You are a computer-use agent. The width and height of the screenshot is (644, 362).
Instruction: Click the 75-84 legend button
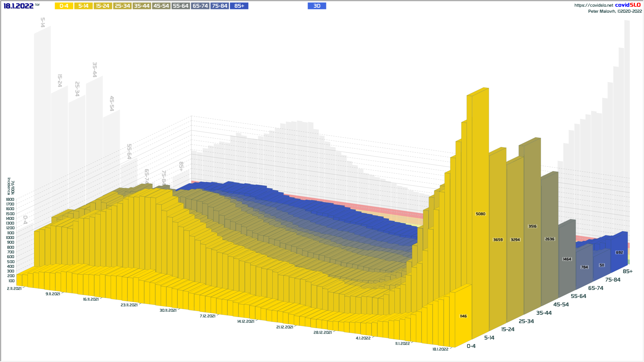[x=220, y=6]
